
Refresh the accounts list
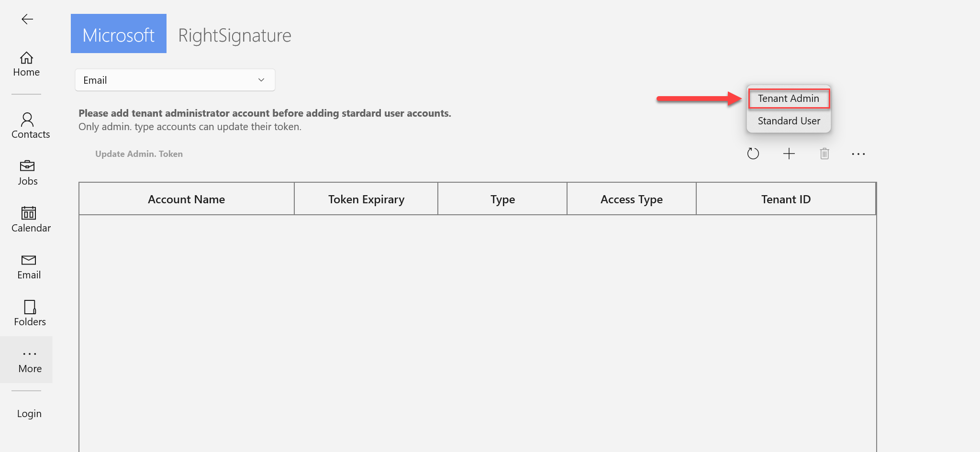click(753, 154)
